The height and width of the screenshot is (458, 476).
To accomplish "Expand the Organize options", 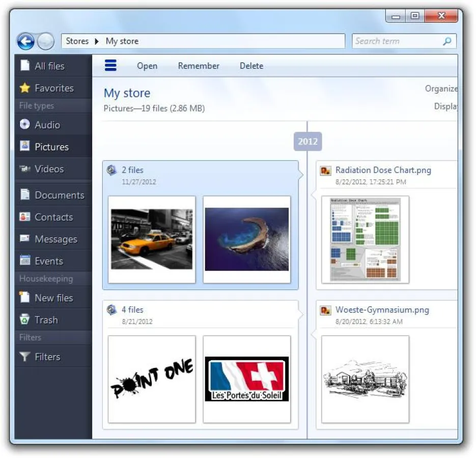I will (441, 89).
